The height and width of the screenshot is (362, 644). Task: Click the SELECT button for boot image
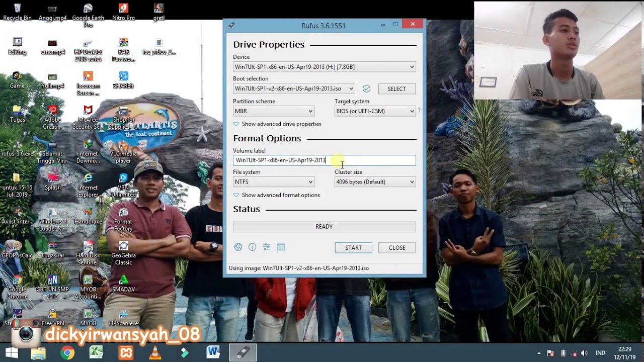pos(397,88)
